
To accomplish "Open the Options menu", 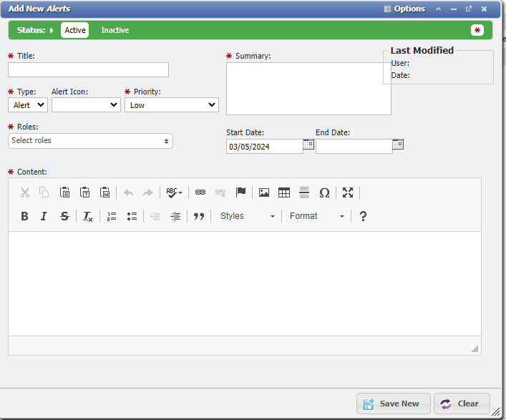I will pos(404,9).
